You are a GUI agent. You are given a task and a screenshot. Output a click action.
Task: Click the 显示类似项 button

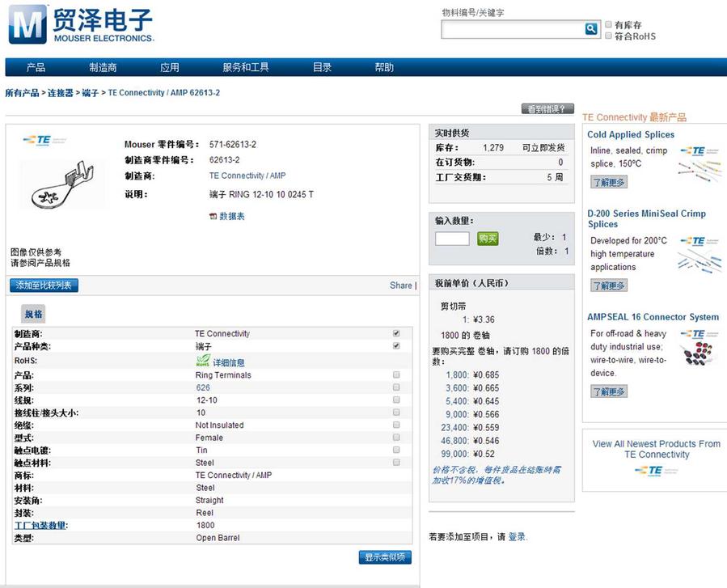[x=385, y=557]
